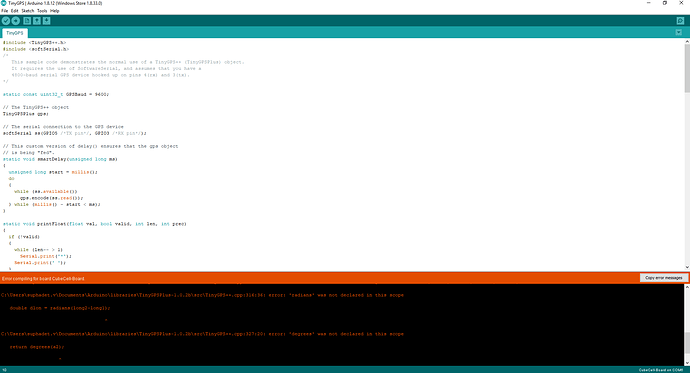690x373 pixels.
Task: Click the unsigned long start = millis() line
Action: [x=53, y=172]
